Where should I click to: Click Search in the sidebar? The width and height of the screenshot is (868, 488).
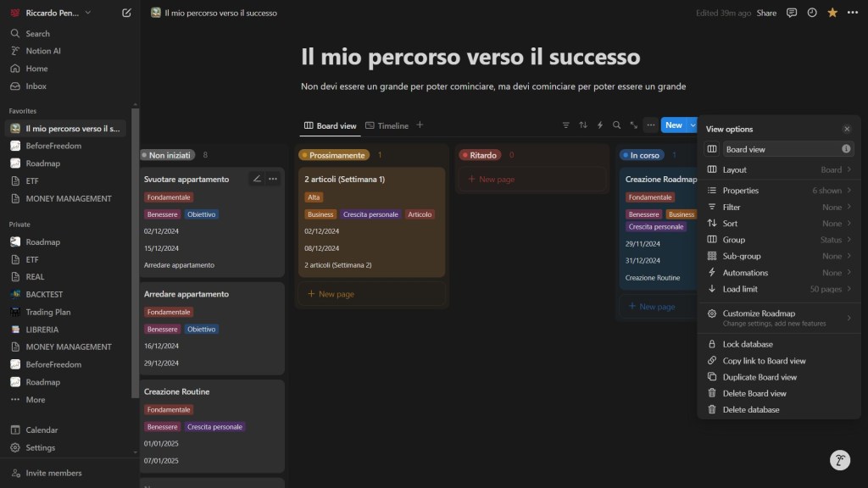coord(34,33)
